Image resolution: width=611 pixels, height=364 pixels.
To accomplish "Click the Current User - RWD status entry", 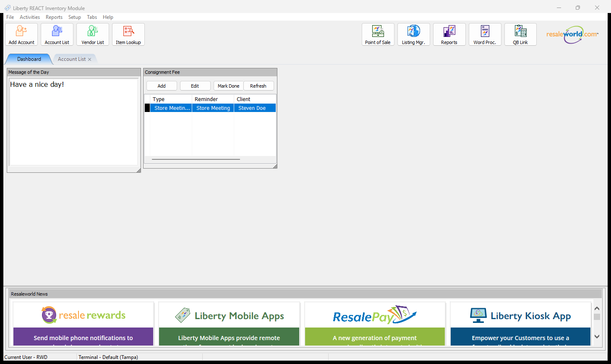I will coord(26,357).
